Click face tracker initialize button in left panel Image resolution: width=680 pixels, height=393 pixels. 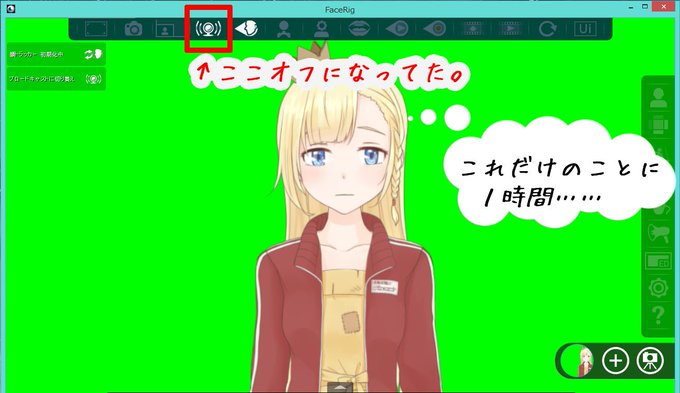56,54
